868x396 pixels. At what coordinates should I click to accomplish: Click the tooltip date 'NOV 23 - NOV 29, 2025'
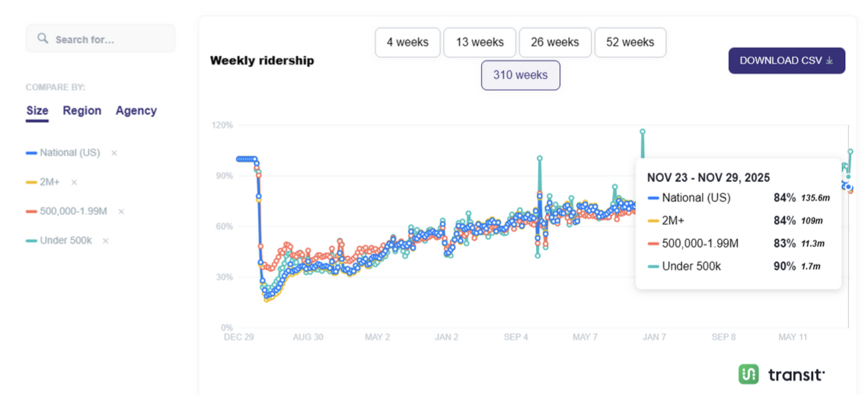pos(709,177)
